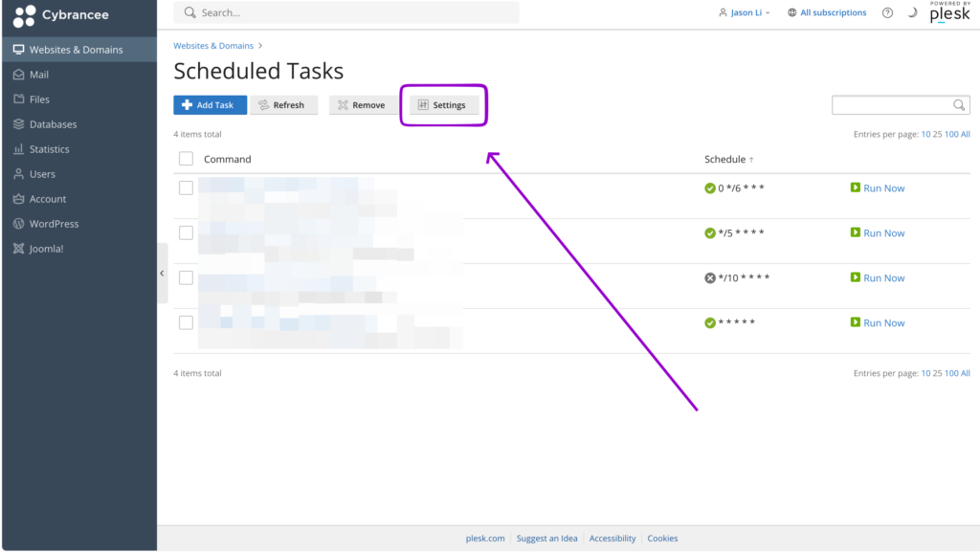Open Users section in sidebar
The width and height of the screenshot is (980, 552).
(x=79, y=174)
